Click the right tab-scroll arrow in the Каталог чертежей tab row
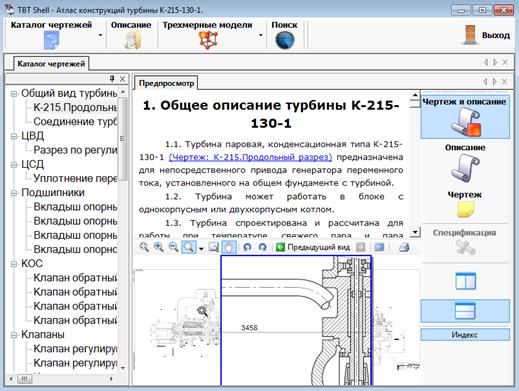This screenshot has width=519, height=391. click(x=495, y=62)
